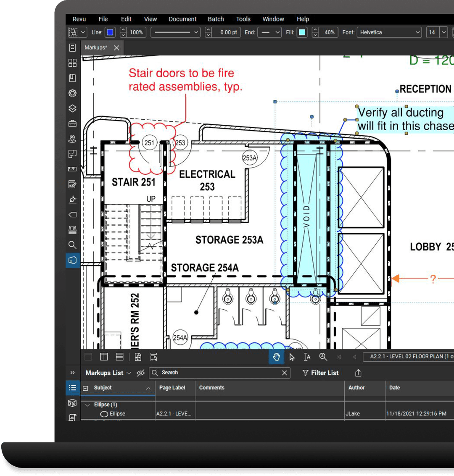Toggle the collapse-all box beside Subject

pyautogui.click(x=85, y=388)
